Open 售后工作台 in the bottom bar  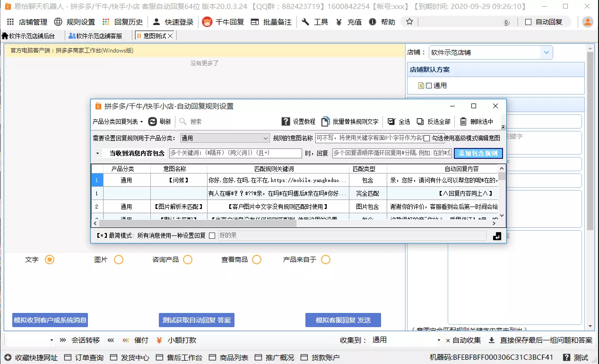(x=179, y=357)
